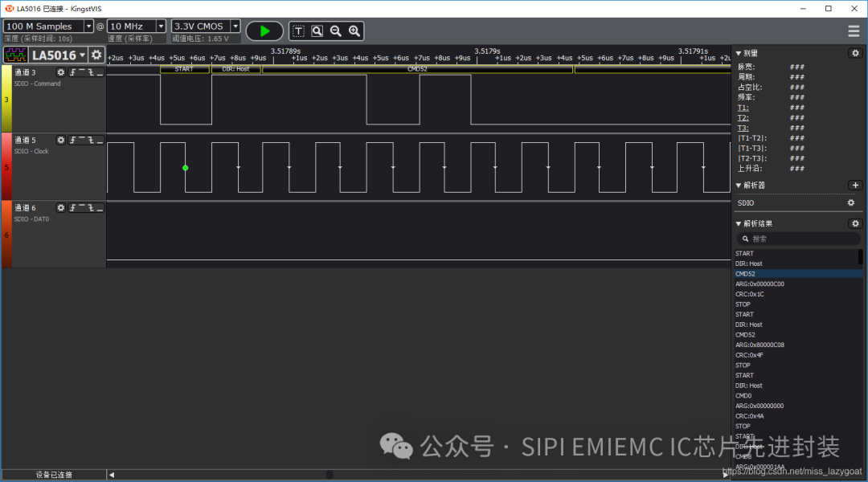Open channel 5 settings gear

tap(60, 140)
